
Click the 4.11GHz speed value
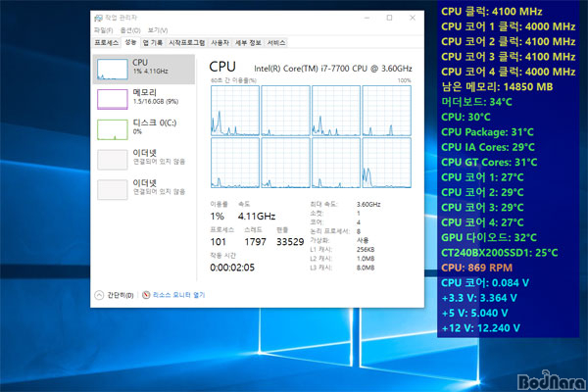point(257,216)
